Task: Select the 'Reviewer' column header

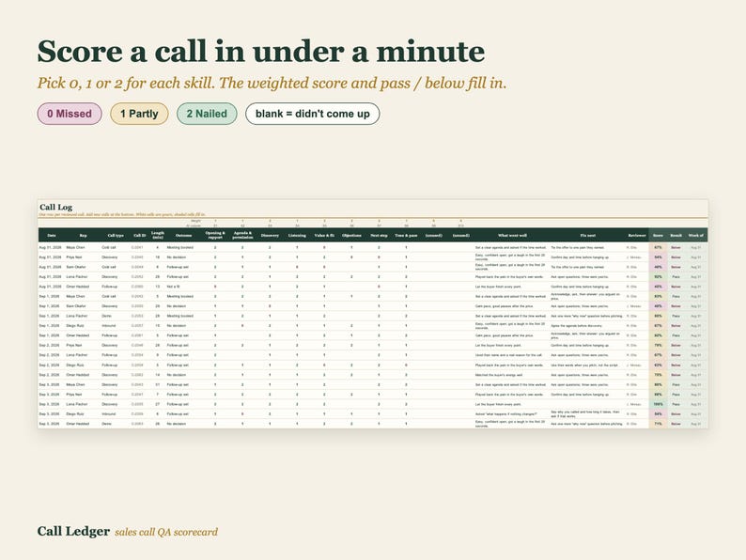Action: [x=637, y=235]
